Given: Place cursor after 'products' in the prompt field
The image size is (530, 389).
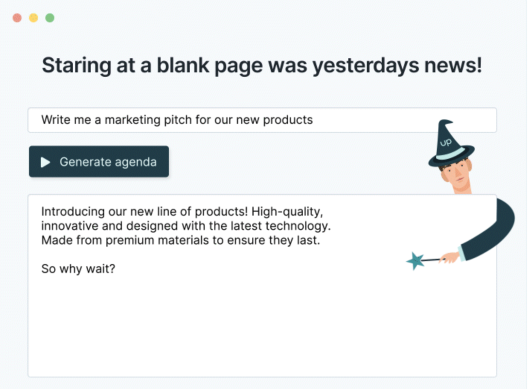Looking at the screenshot, I should tap(314, 120).
